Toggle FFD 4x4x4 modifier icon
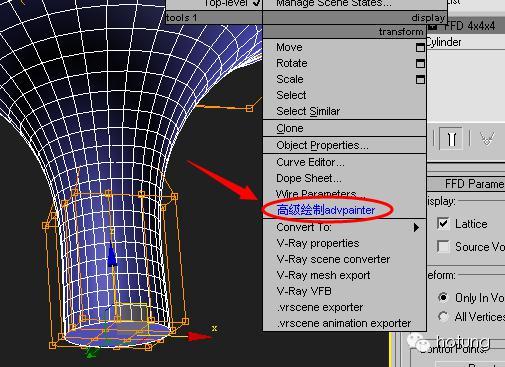The height and width of the screenshot is (367, 505). 433,26
